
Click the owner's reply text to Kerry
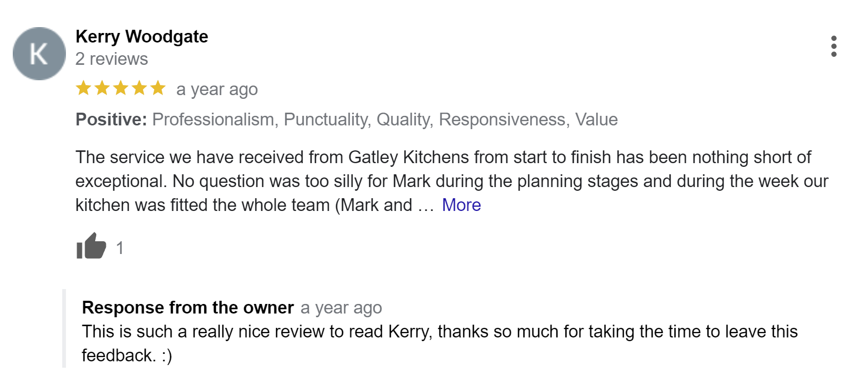[439, 332]
